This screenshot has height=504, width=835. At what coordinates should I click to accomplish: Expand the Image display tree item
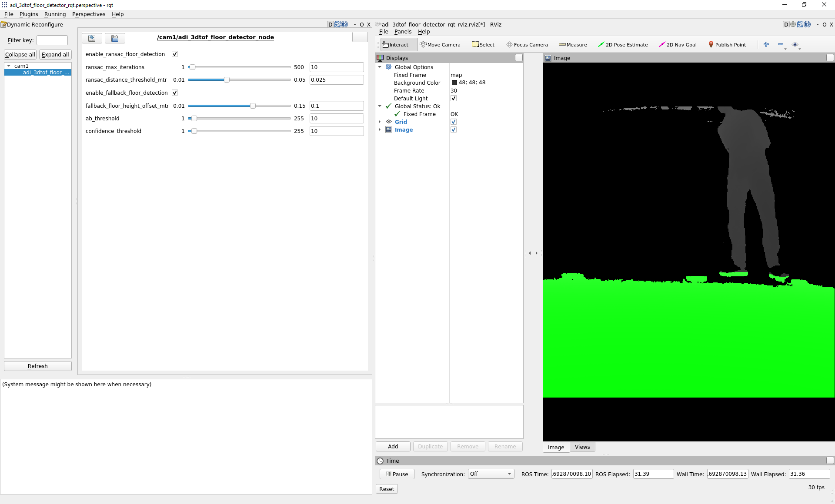tap(380, 130)
